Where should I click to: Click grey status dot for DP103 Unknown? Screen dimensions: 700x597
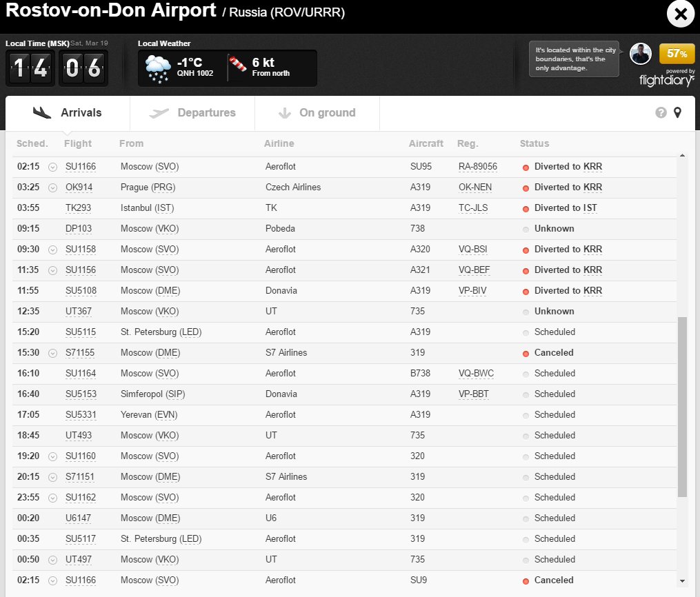(x=526, y=230)
